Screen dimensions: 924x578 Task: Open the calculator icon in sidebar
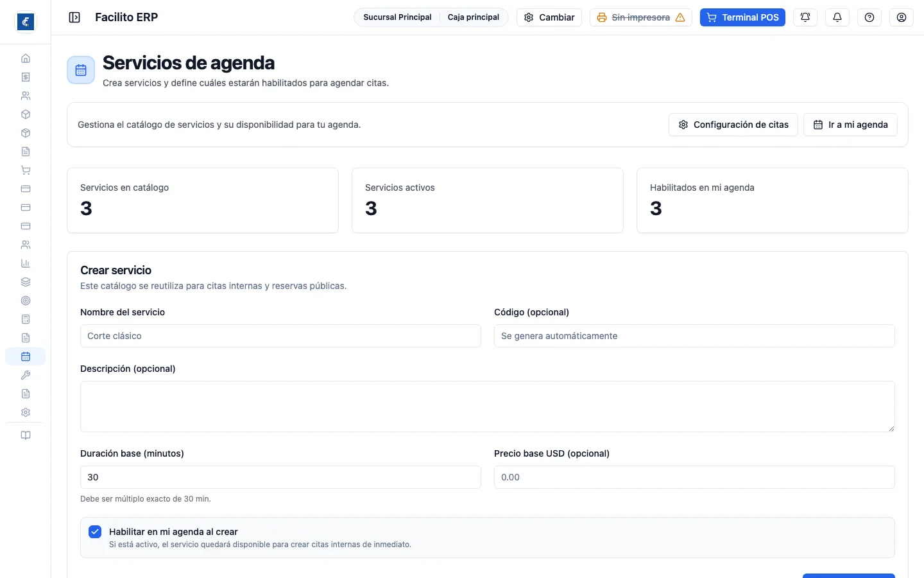[26, 319]
